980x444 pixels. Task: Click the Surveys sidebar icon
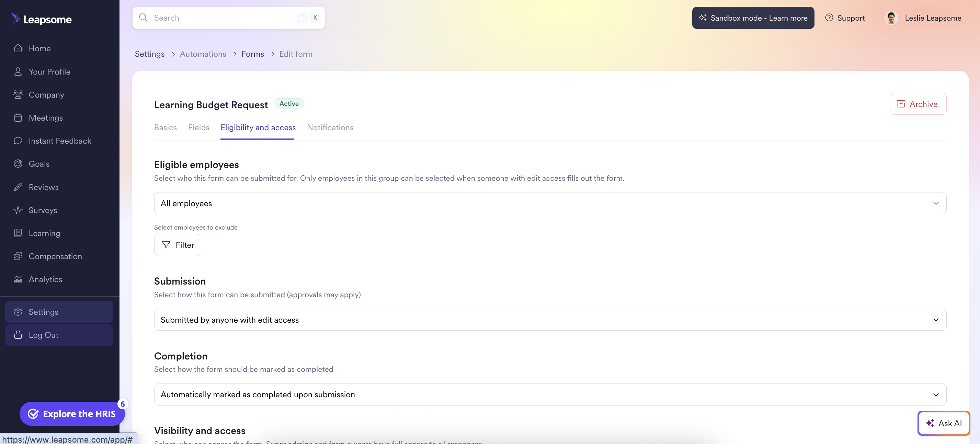pyautogui.click(x=18, y=210)
